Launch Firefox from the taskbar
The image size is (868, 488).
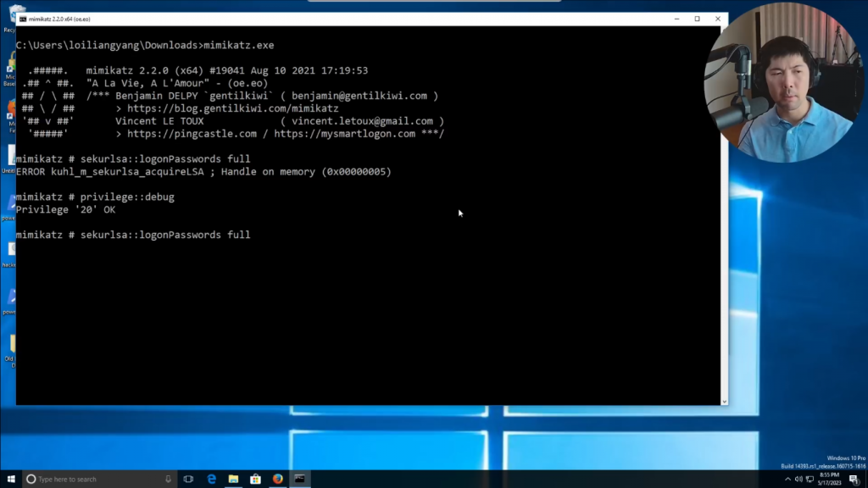tap(277, 480)
